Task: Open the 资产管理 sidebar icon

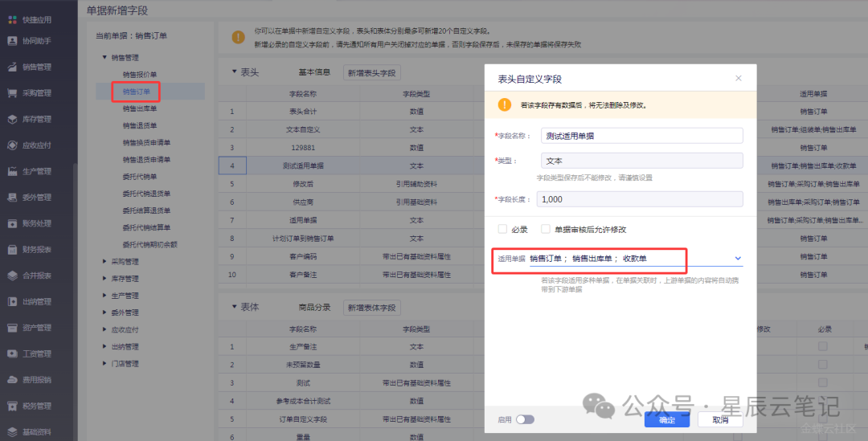Action: pyautogui.click(x=12, y=328)
